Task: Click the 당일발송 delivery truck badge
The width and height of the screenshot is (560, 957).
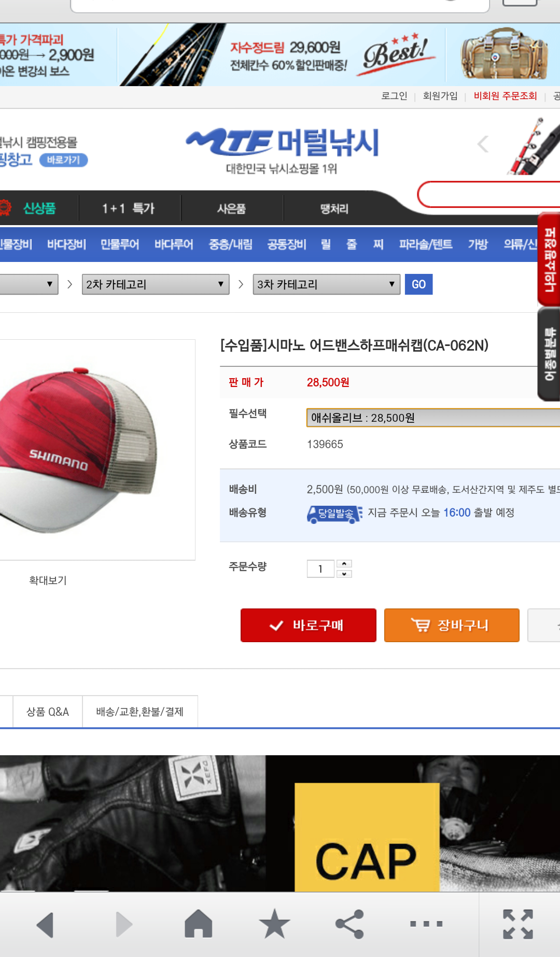Action: 334,514
